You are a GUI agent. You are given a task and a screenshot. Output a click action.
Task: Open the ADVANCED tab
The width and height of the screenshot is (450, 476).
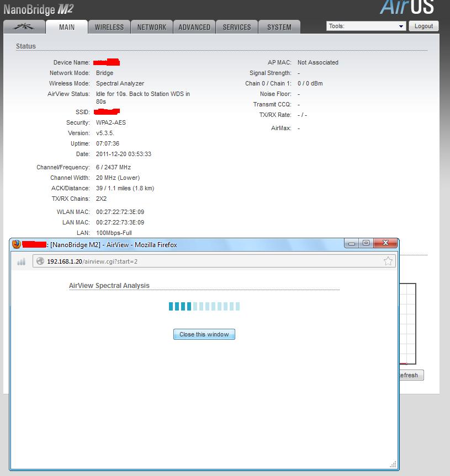tap(194, 27)
